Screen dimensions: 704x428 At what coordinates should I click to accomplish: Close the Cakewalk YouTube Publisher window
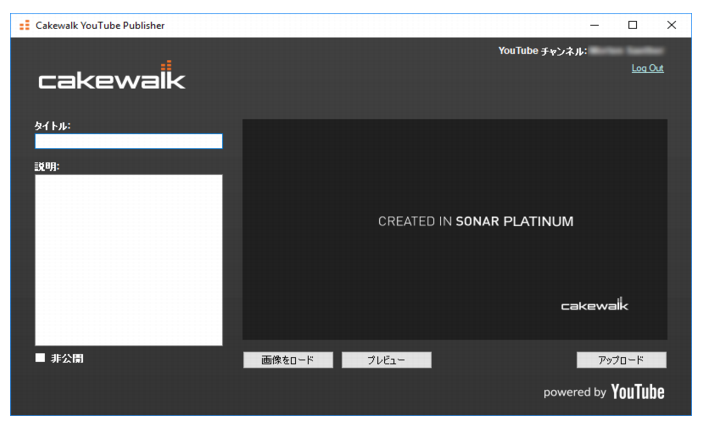tap(671, 25)
